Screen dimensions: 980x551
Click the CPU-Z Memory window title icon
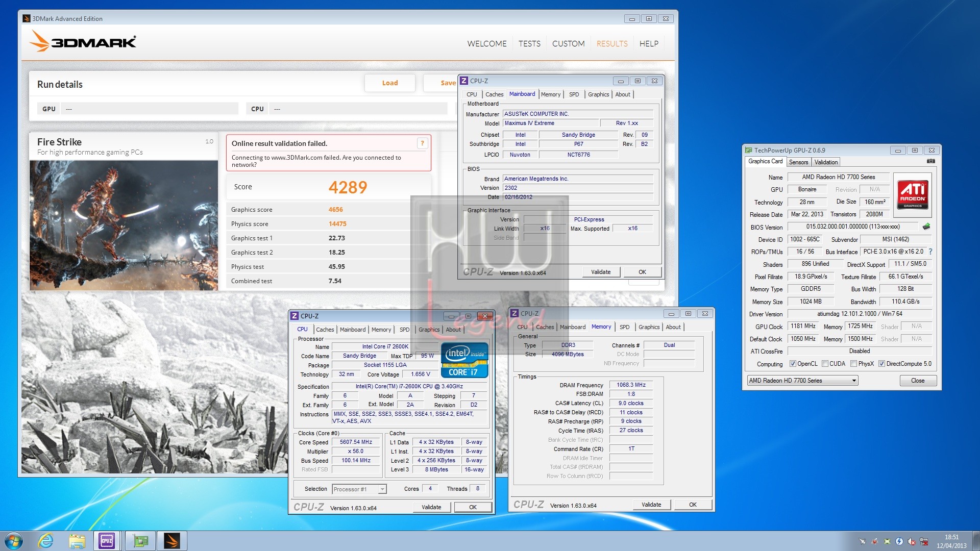point(514,313)
